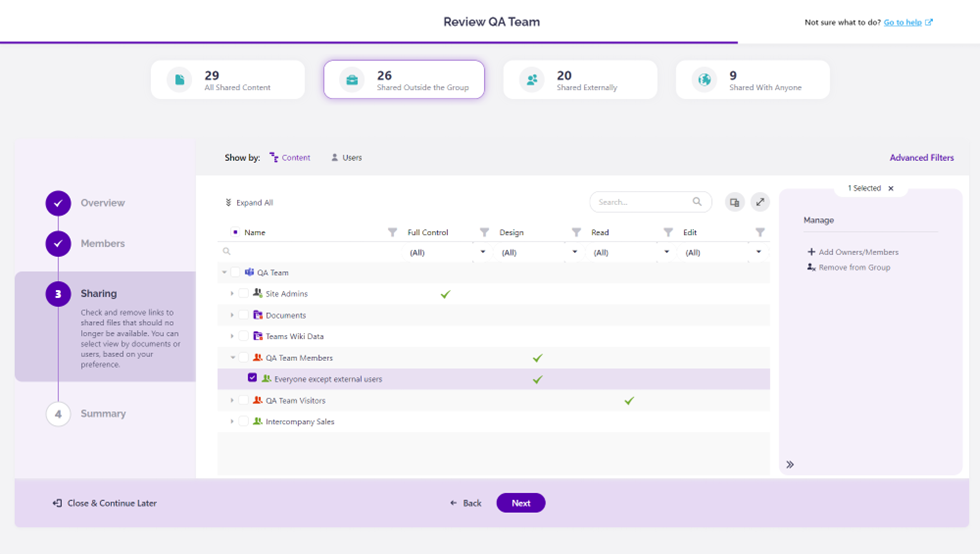This screenshot has height=554, width=980.
Task: Click the full-screen expand arrows icon
Action: pyautogui.click(x=760, y=202)
